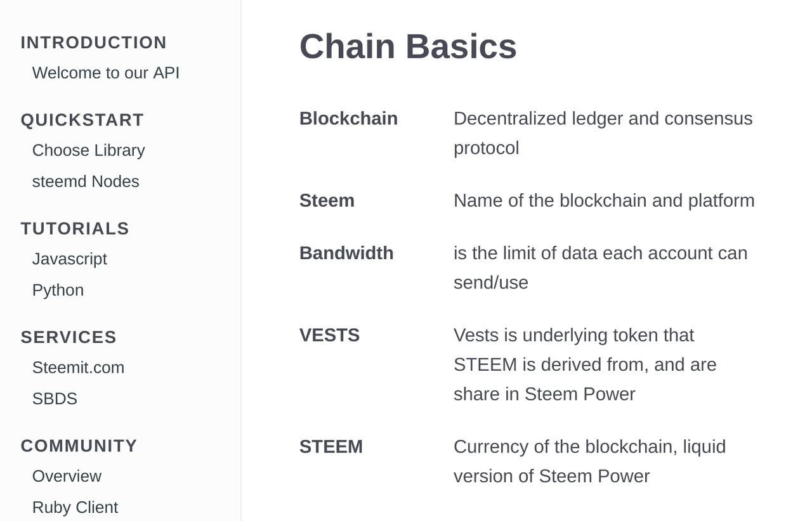Click the VESTS term entry

click(330, 335)
